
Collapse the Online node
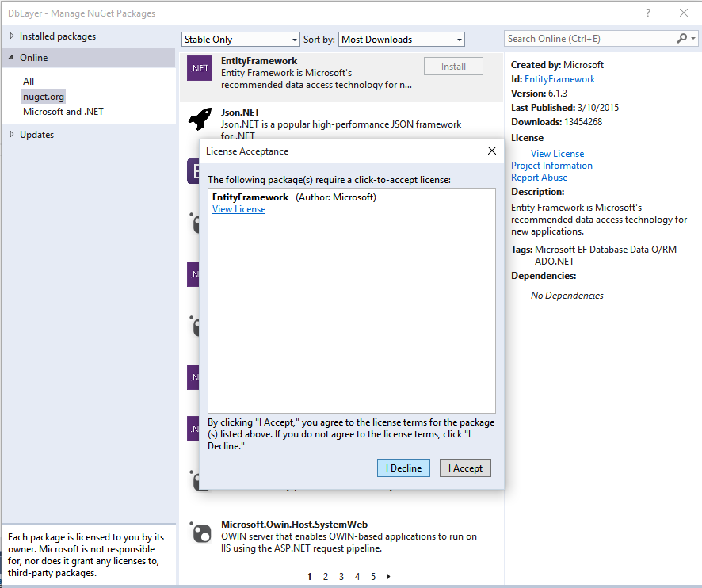pyautogui.click(x=11, y=57)
